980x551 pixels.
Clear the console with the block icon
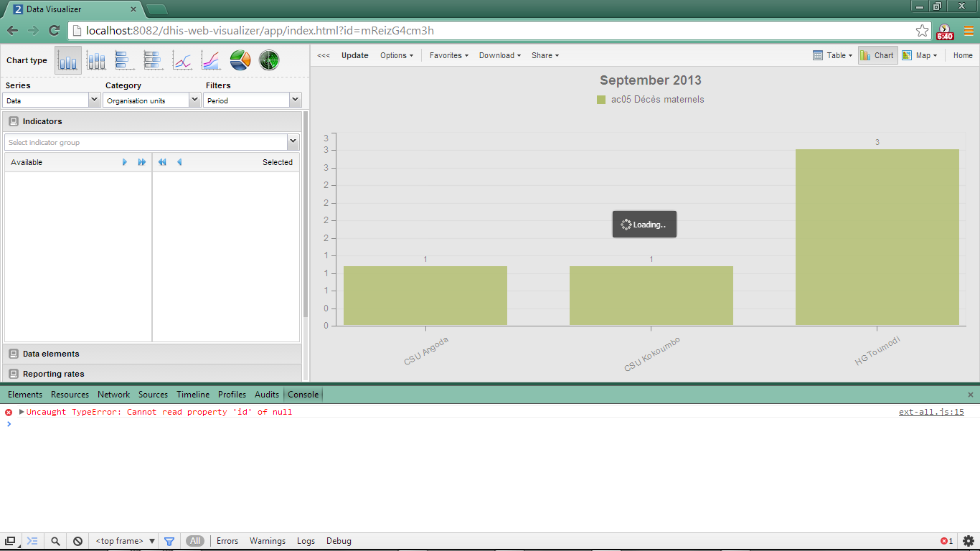tap(77, 541)
